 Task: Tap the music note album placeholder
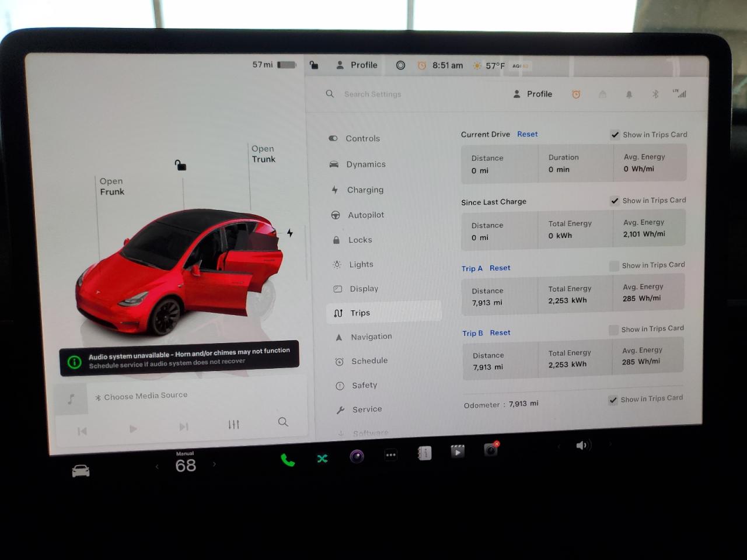click(x=71, y=400)
